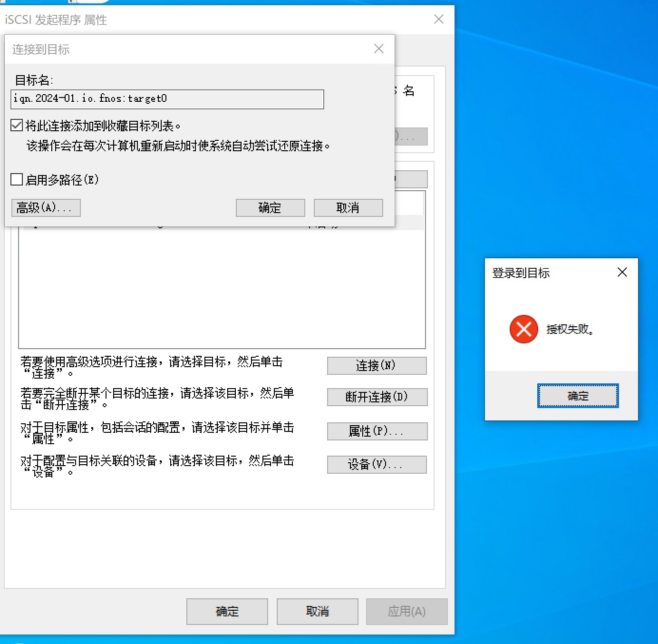
Task: Uncheck 将此连接添加到收藏目标列表
Action: tap(17, 125)
